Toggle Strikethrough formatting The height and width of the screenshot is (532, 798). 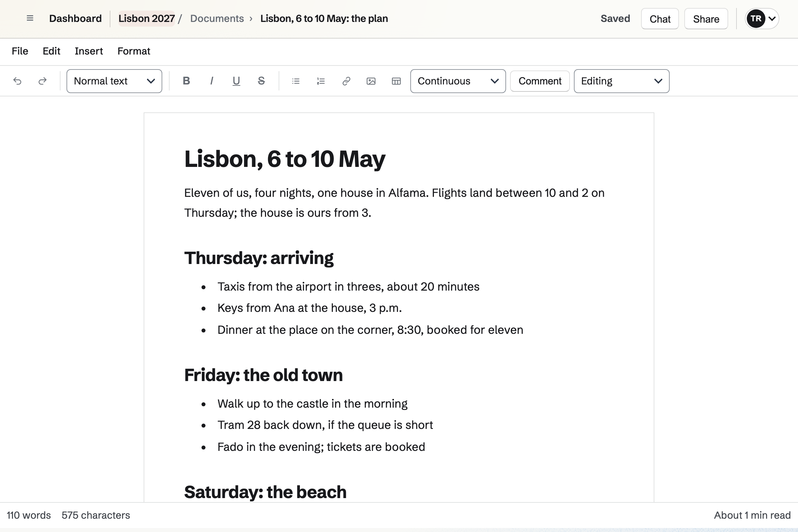click(x=261, y=81)
